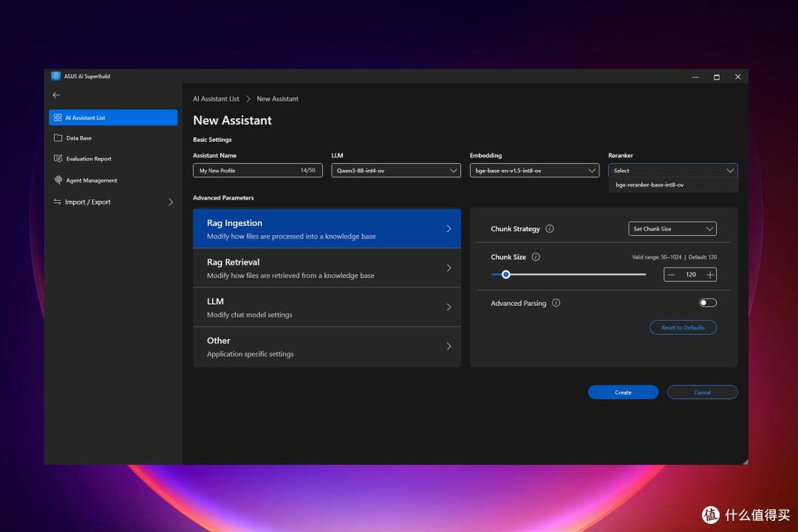Click the Import / Export arrows icon
This screenshot has width=798, height=532.
click(x=57, y=202)
